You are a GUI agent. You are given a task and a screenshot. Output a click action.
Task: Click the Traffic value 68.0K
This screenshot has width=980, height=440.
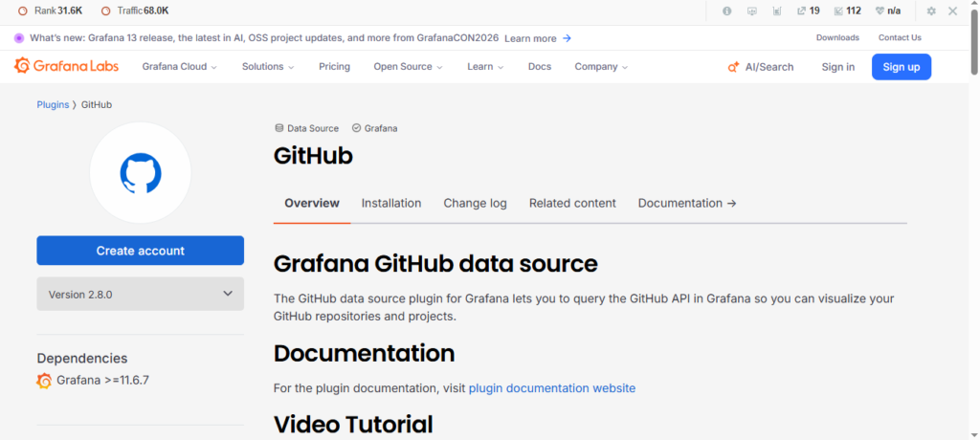[x=156, y=11]
